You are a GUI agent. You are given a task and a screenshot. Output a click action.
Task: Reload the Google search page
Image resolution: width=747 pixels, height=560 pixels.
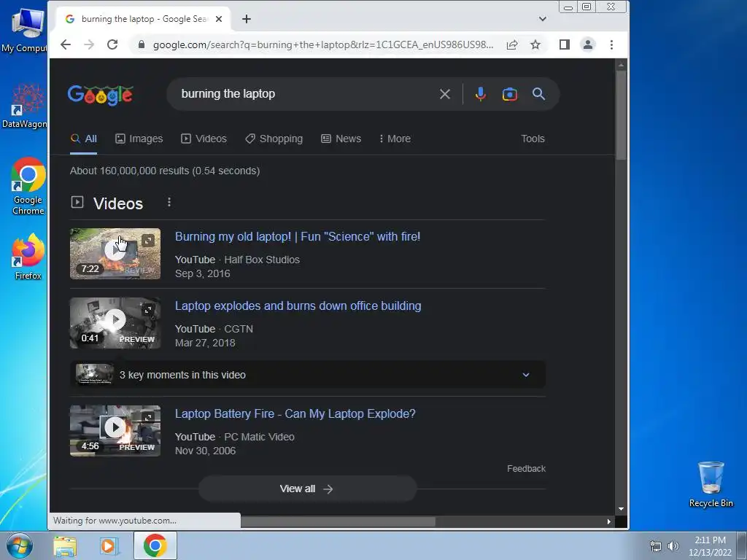[112, 44]
